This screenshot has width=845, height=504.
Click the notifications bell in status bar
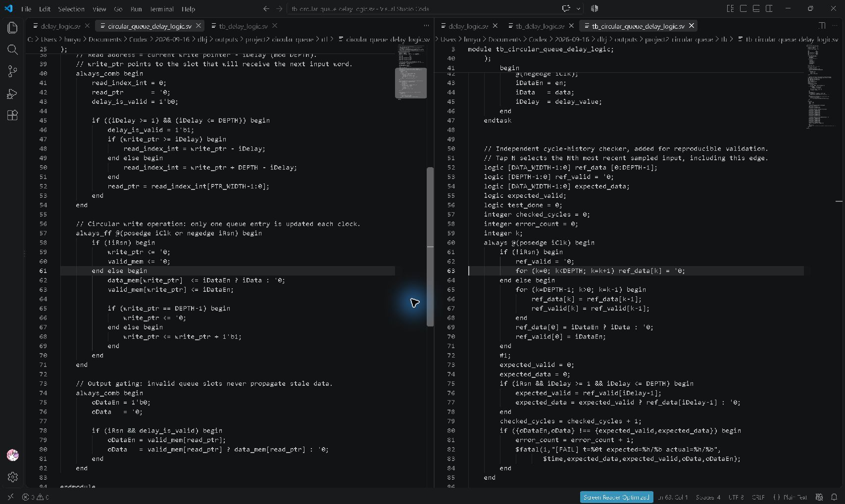[x=834, y=497]
